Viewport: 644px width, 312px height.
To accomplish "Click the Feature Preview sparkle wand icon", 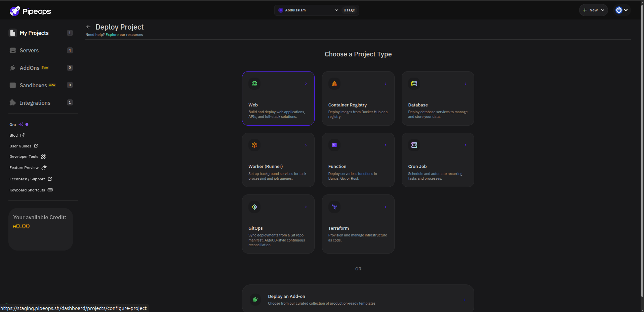I will tap(44, 168).
